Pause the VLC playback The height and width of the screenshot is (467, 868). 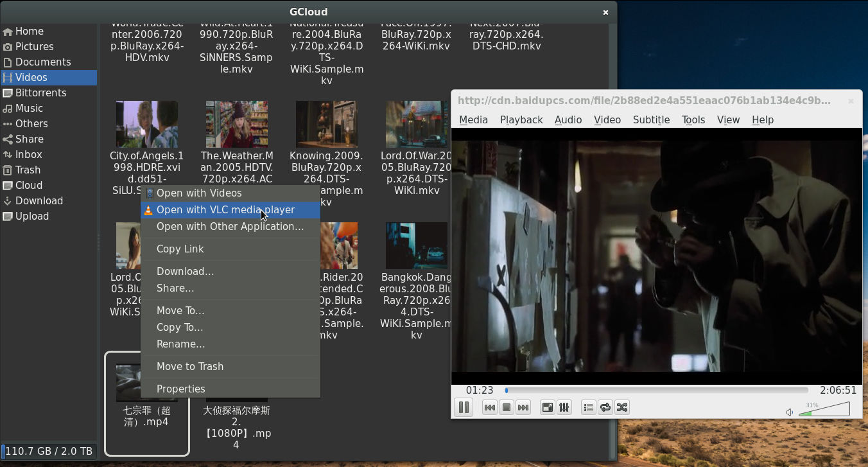[x=463, y=407]
